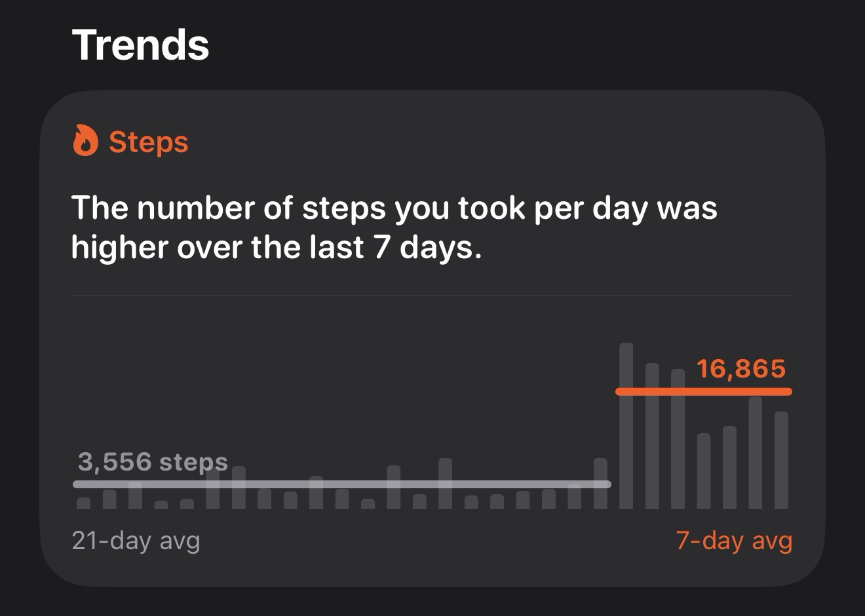Open the Steps trend label
The height and width of the screenshot is (616, 865).
point(148,142)
